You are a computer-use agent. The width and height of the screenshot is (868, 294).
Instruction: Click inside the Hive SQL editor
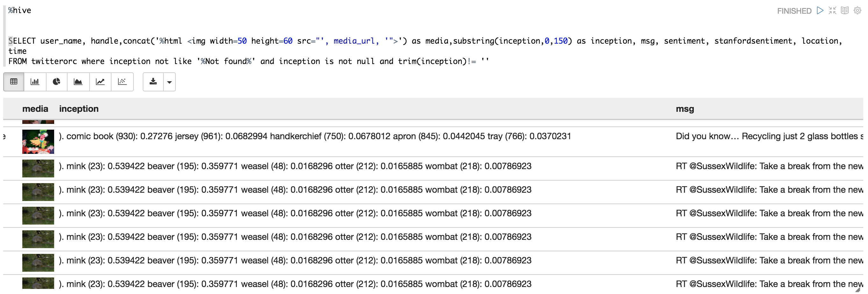[x=269, y=51]
